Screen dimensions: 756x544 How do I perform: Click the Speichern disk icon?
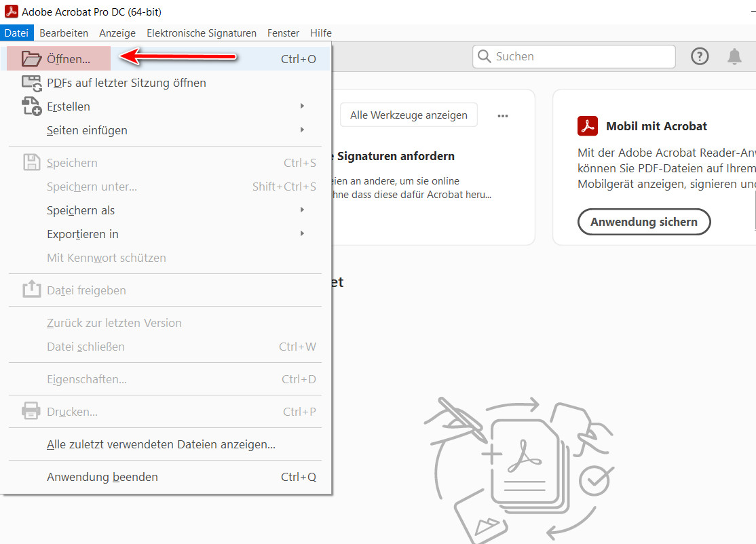click(x=31, y=162)
